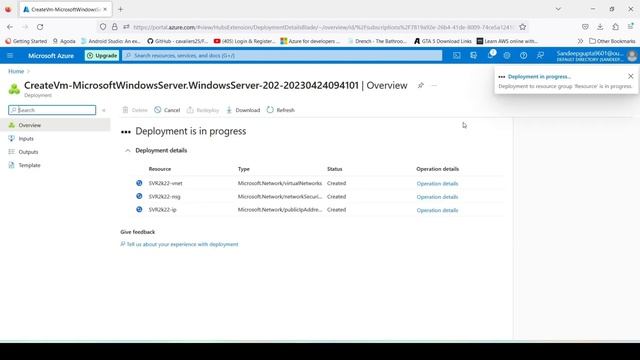Screen dimensions: 640x360
Task: Open a new browser tab
Action: pyautogui.click(x=120, y=9)
